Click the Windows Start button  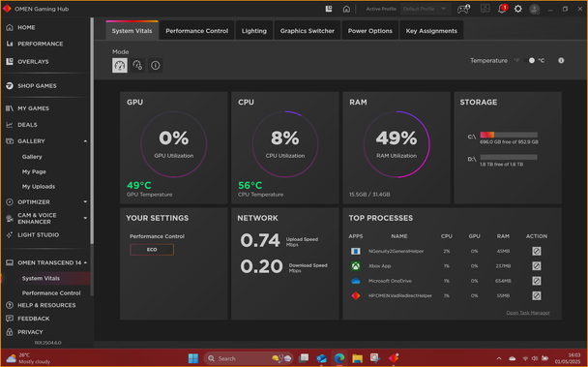click(193, 358)
